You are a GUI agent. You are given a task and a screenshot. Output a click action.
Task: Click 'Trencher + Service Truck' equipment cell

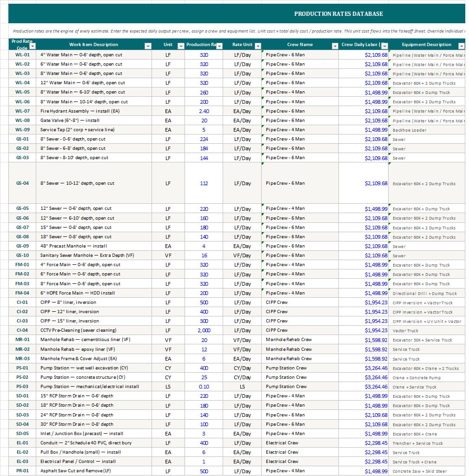point(427,443)
